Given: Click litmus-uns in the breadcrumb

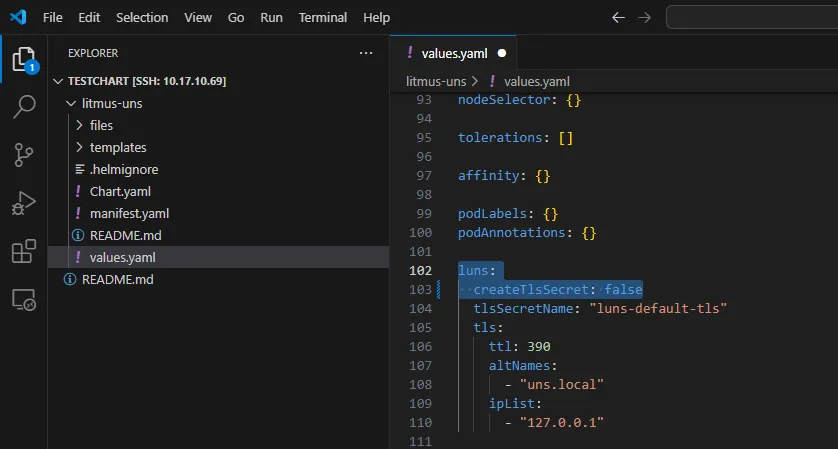Looking at the screenshot, I should click(436, 82).
